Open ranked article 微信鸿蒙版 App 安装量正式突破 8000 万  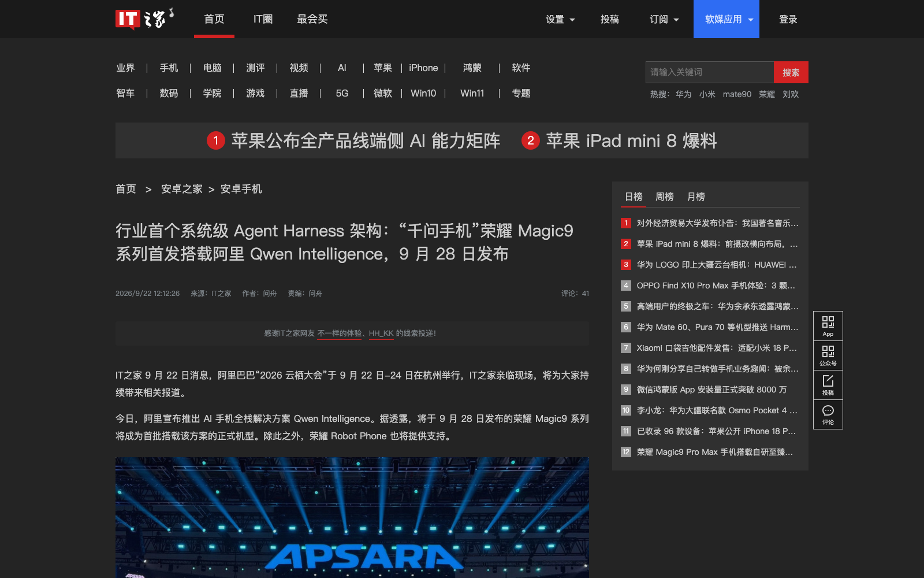coord(711,390)
